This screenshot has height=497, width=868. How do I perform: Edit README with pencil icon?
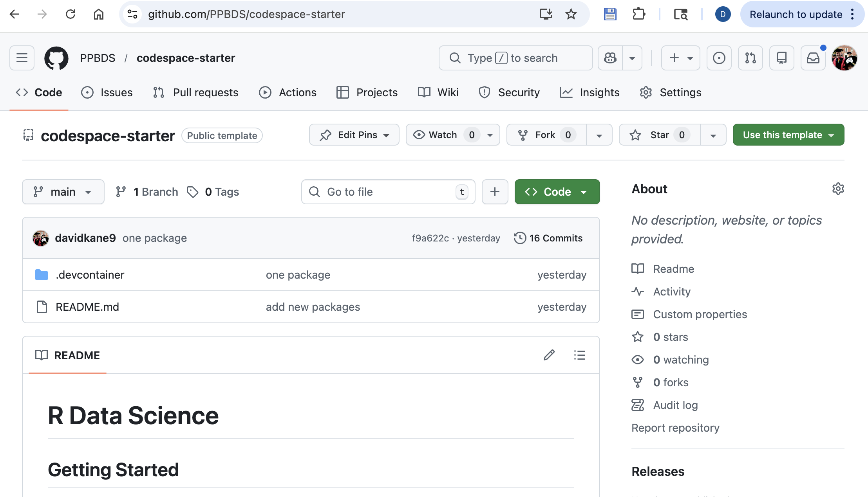[549, 355]
